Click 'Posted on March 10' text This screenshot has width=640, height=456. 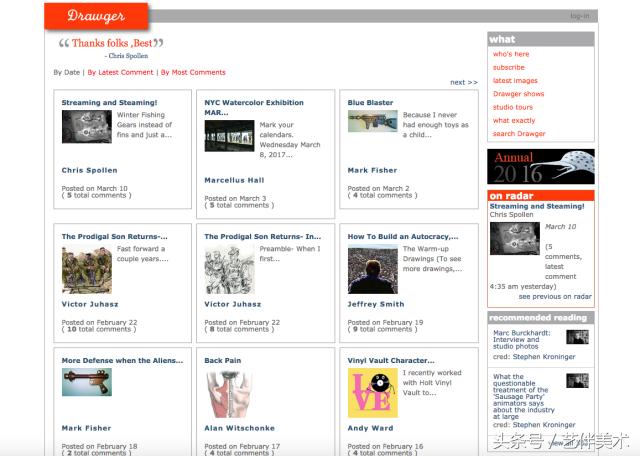[95, 188]
